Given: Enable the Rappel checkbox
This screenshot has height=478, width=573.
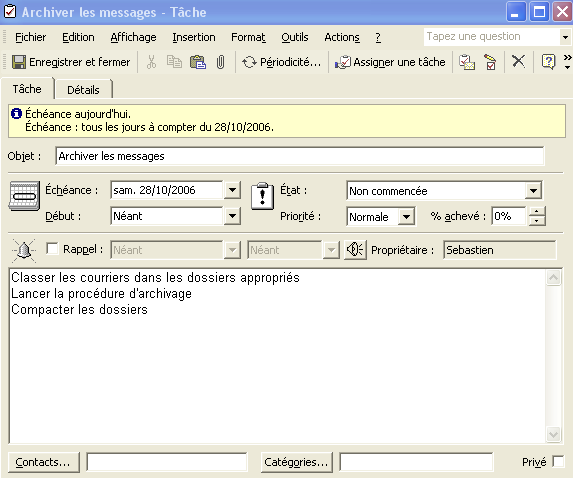Looking at the screenshot, I should click(52, 249).
